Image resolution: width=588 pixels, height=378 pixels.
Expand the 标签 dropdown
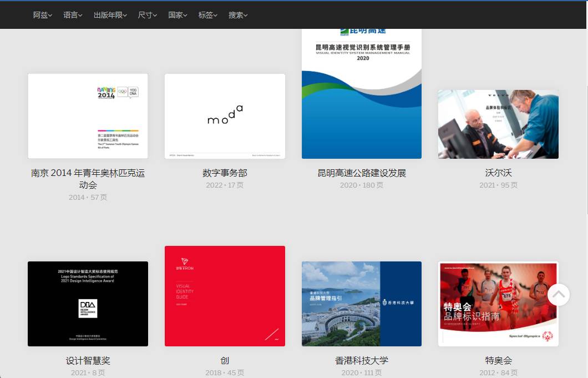coord(208,15)
